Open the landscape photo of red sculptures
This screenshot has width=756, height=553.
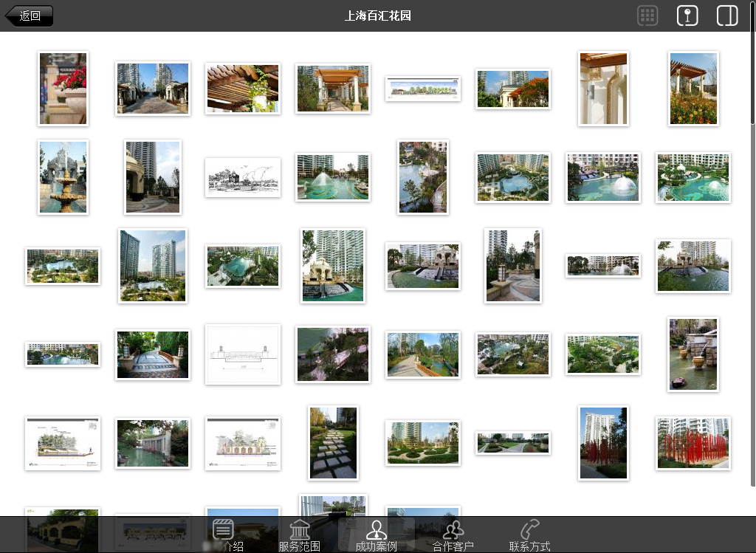[693, 443]
